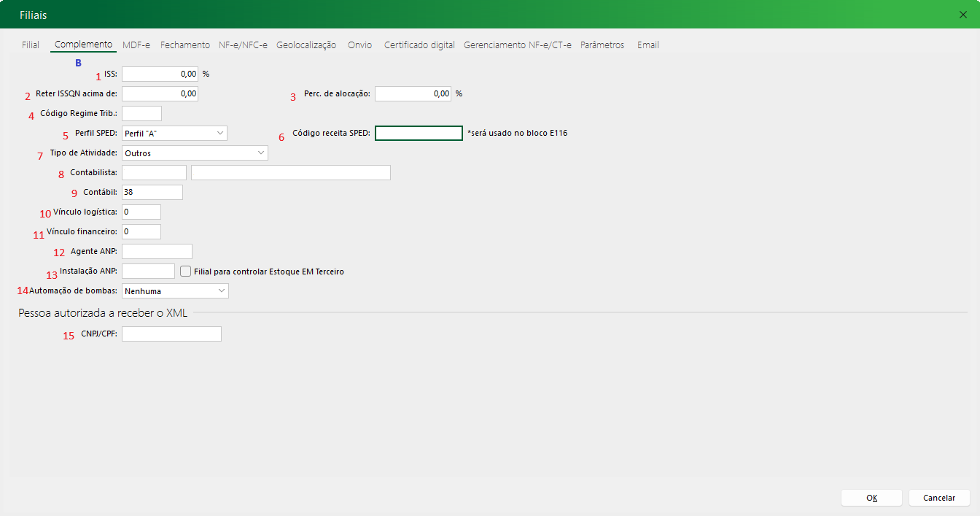Open the MDF-e tab
Viewport: 980px width, 516px height.
point(136,45)
